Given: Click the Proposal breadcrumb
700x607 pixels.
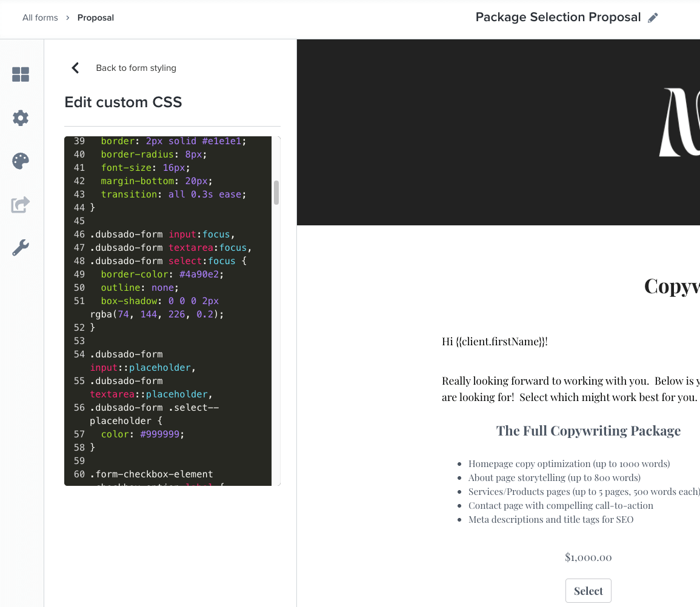Looking at the screenshot, I should coord(96,18).
